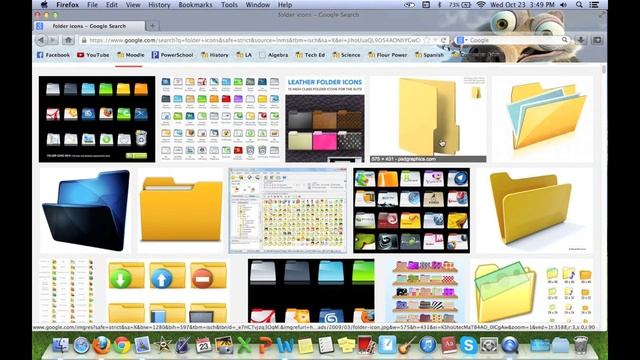Screen dimensions: 640x360
Task: Bookmark this page with the star icon
Action: pos(427,40)
